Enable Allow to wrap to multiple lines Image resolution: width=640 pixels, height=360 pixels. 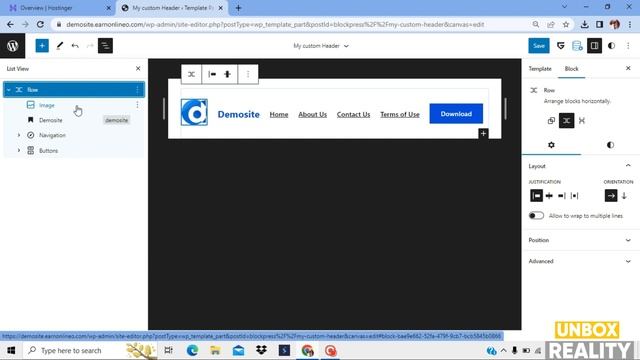coord(536,216)
